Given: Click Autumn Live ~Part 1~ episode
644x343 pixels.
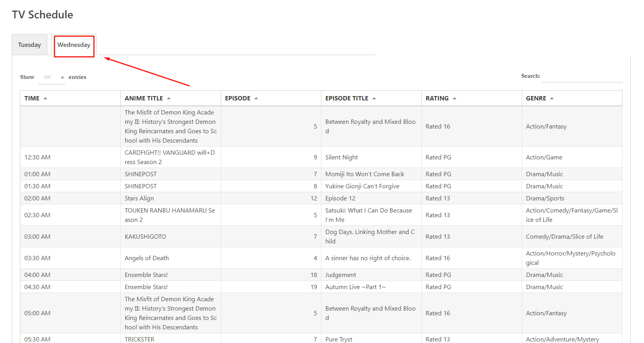Looking at the screenshot, I should click(x=355, y=287).
